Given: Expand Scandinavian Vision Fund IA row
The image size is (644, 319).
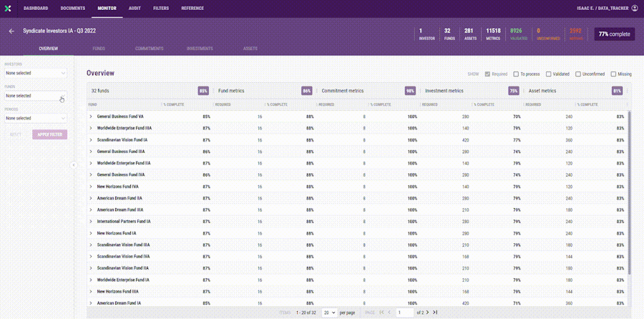Looking at the screenshot, I should (91, 140).
